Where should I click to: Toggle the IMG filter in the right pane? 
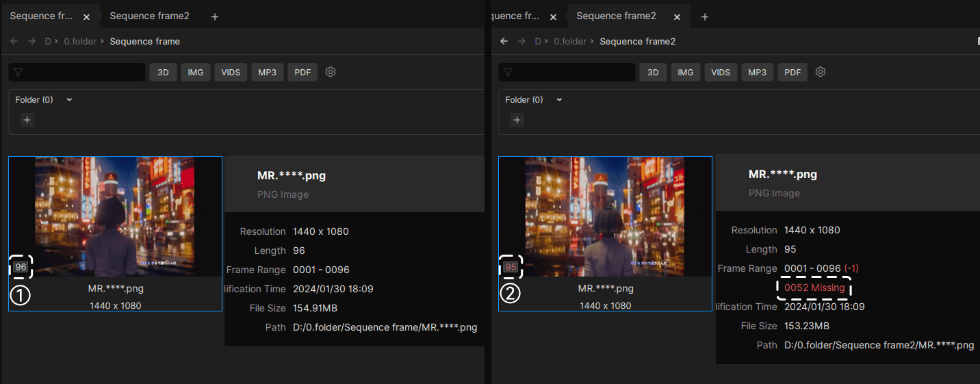click(x=686, y=72)
